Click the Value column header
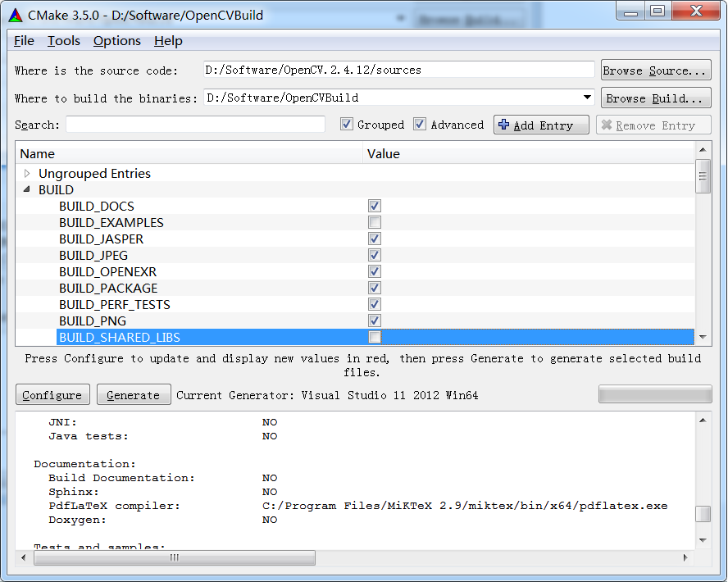 pyautogui.click(x=528, y=153)
